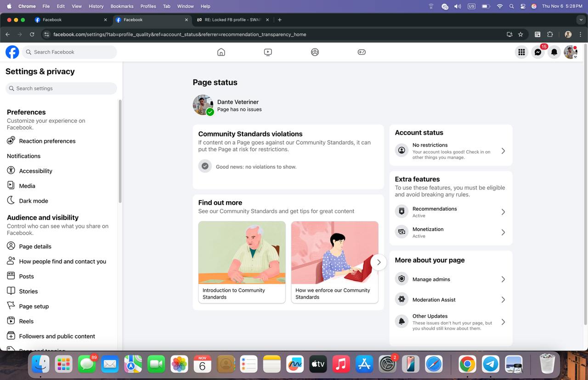Open Messenger with 15 unread badge
The height and width of the screenshot is (380, 588).
pos(538,52)
